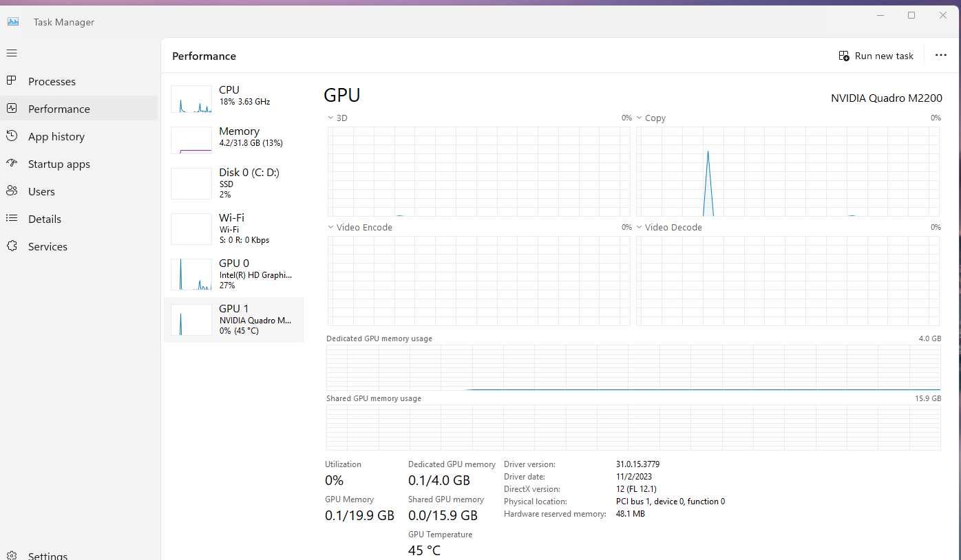Open the Video Decode graph dropdown
This screenshot has height=560, width=961.
coord(640,228)
